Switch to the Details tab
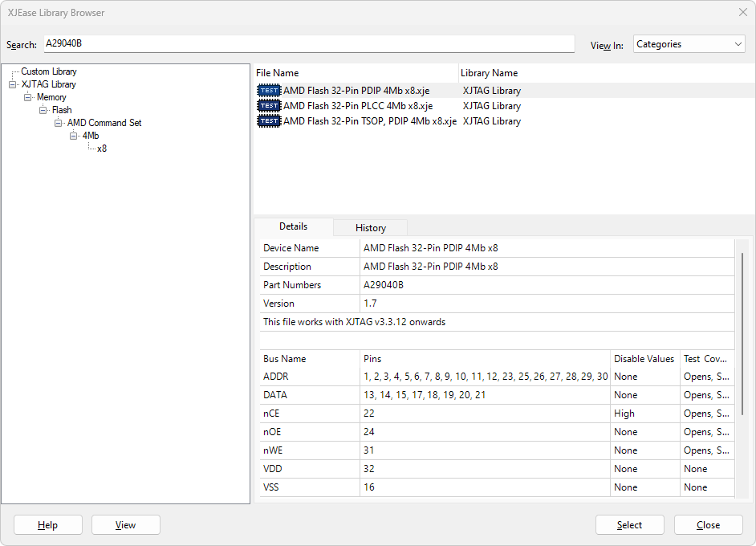 point(293,226)
